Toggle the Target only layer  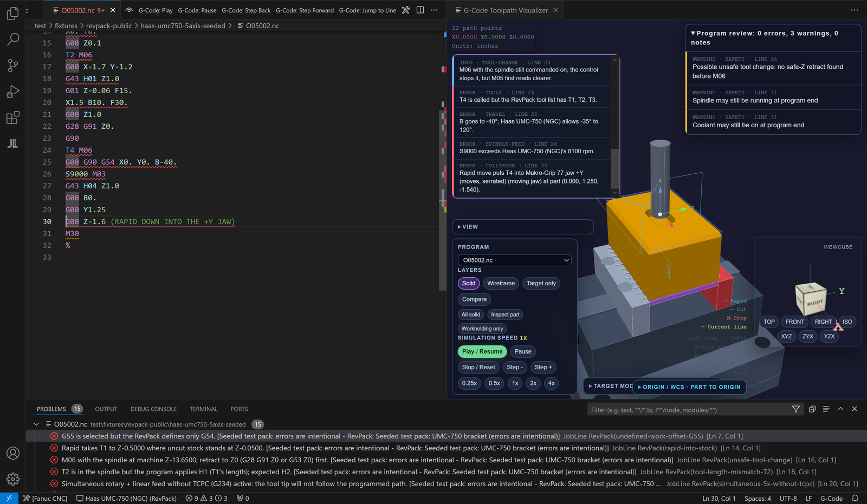[541, 283]
